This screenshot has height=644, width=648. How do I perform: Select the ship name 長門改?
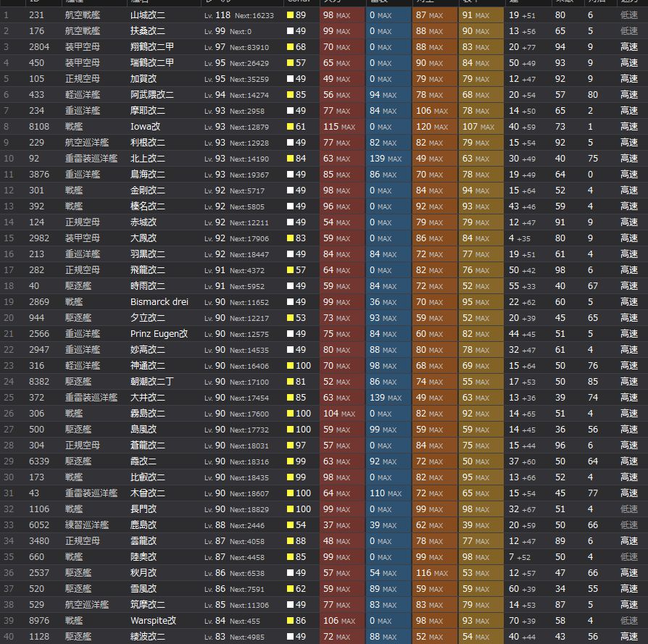coord(144,509)
